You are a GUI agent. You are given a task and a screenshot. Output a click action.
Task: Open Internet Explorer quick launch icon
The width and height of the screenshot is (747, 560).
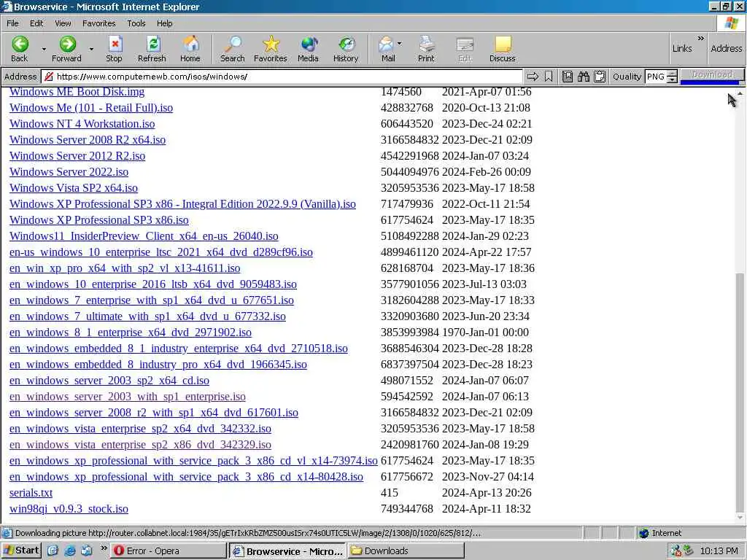(69, 551)
